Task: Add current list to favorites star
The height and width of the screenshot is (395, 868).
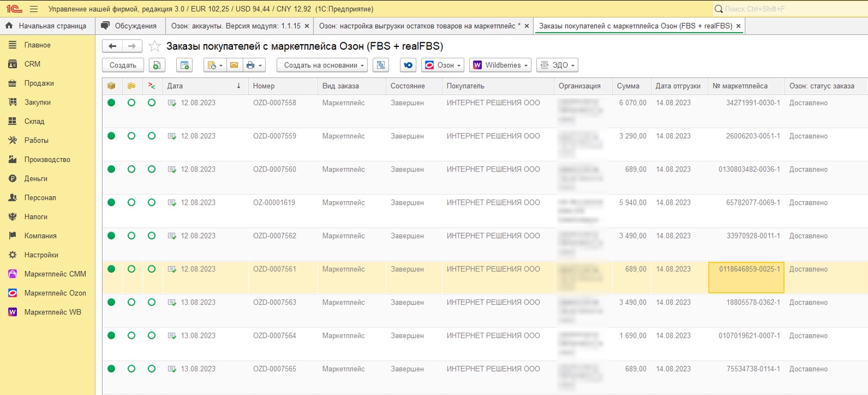Action: pyautogui.click(x=154, y=46)
